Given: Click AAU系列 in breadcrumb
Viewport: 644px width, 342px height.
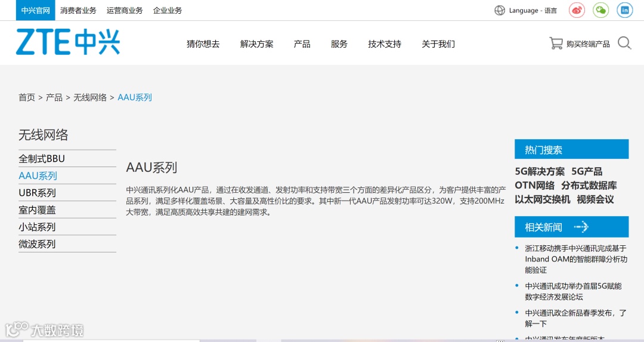Looking at the screenshot, I should [135, 97].
